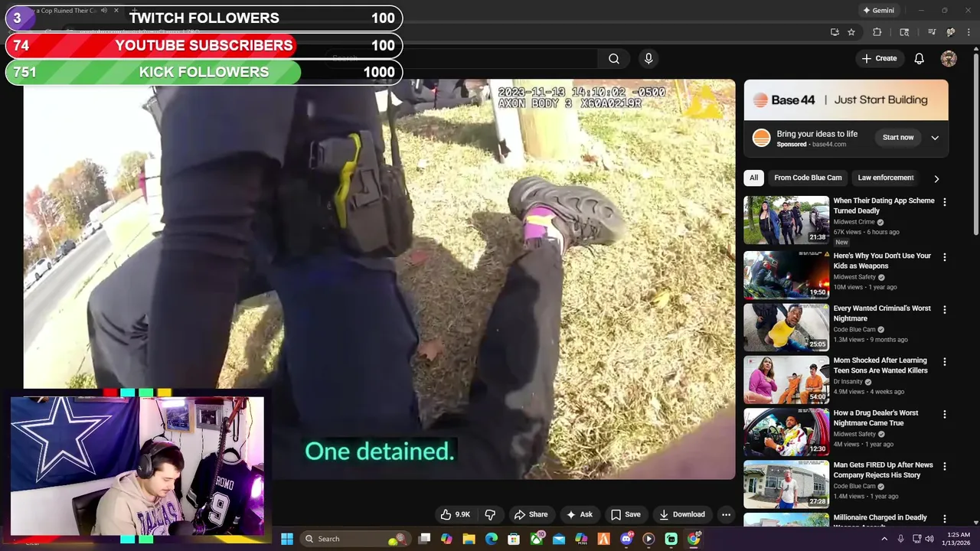Image resolution: width=980 pixels, height=551 pixels.
Task: Save the video to a playlist
Action: tap(626, 514)
